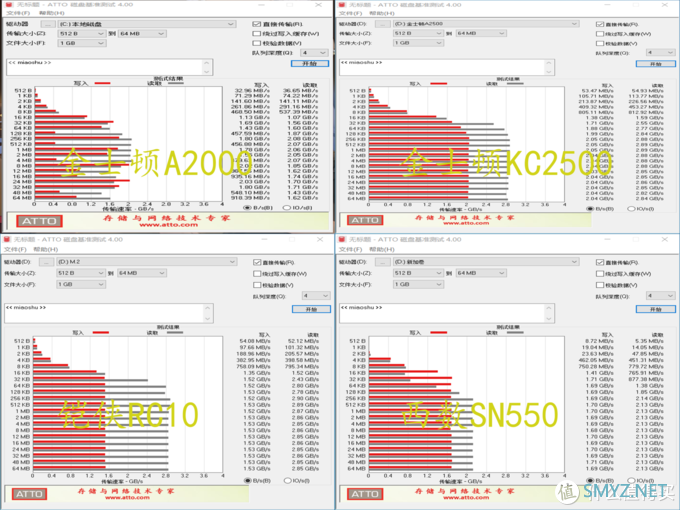Open 文件(F) menu in the SN550 window

(x=350, y=249)
